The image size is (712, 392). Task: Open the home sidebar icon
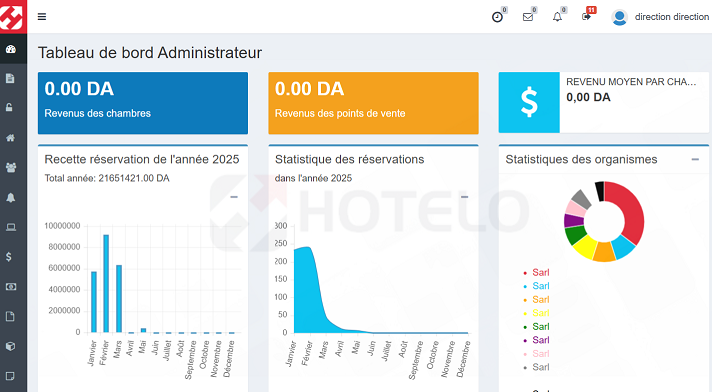pyautogui.click(x=10, y=138)
